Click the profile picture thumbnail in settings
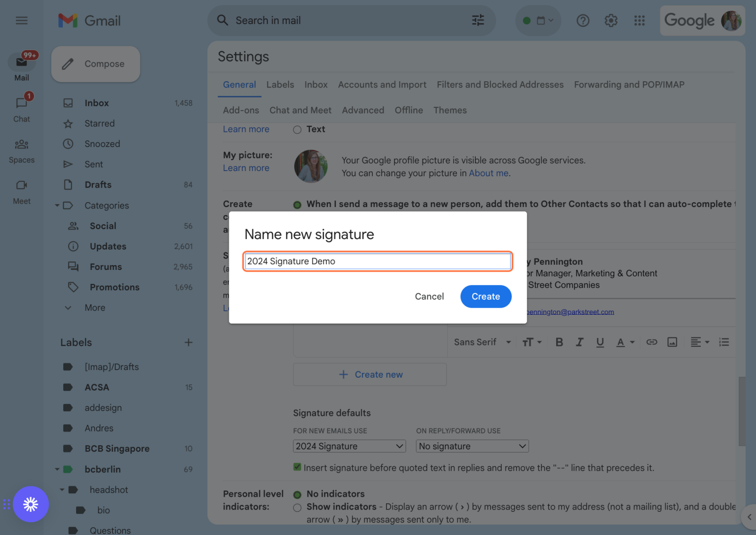 click(311, 166)
